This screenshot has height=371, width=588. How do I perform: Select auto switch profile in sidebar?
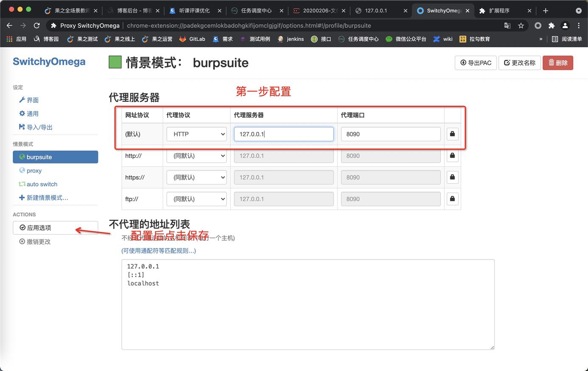coord(38,184)
